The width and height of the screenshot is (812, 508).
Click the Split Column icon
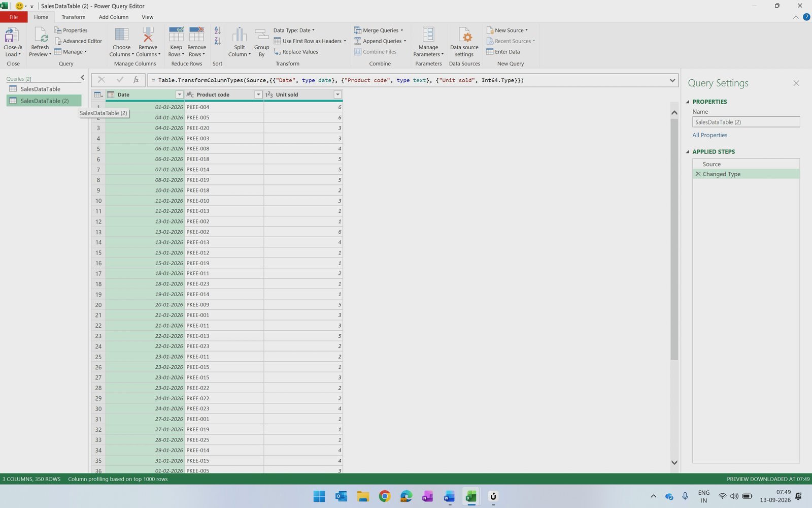point(240,35)
